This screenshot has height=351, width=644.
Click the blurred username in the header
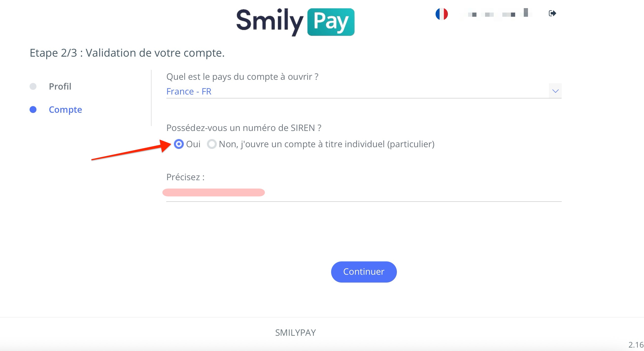pyautogui.click(x=497, y=14)
